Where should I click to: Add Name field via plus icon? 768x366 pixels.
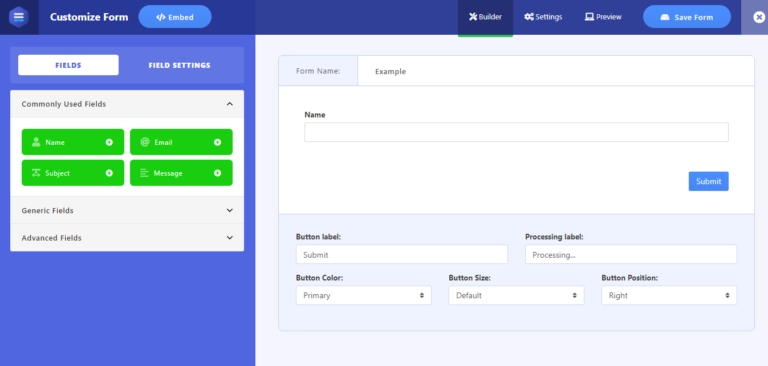[x=109, y=142]
